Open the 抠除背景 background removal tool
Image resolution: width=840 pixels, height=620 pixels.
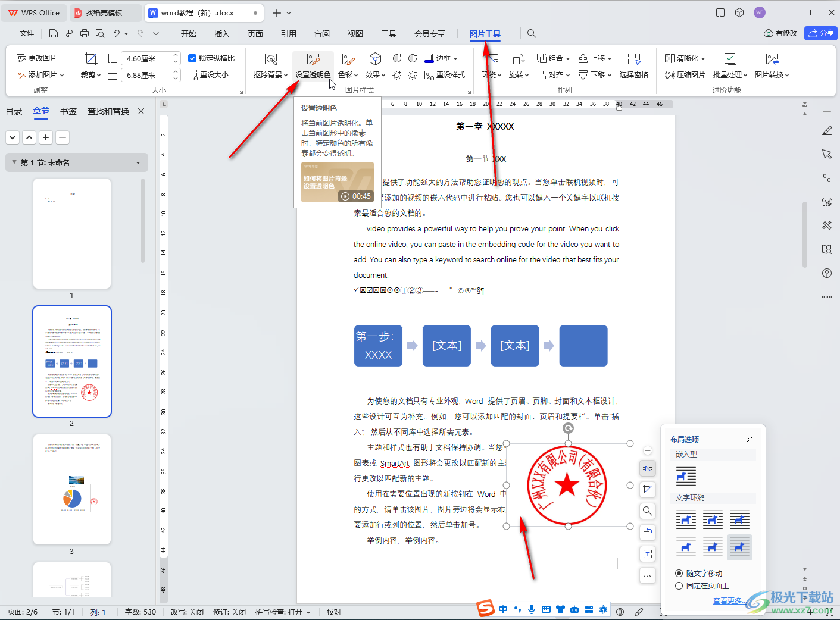[270, 66]
